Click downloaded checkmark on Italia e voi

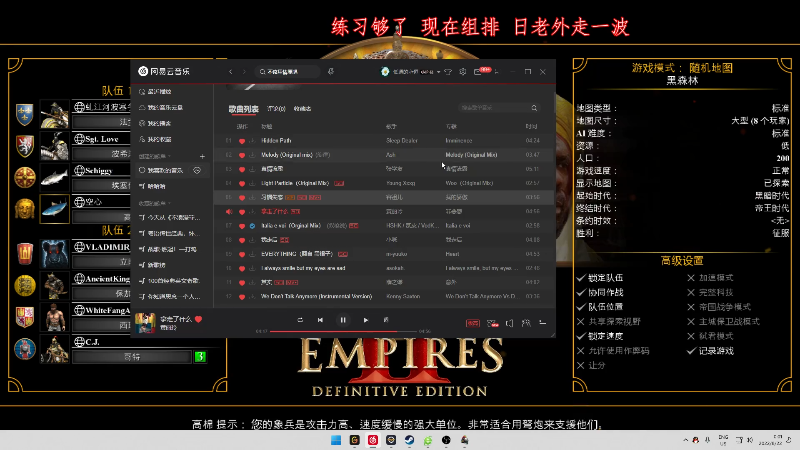pyautogui.click(x=252, y=226)
